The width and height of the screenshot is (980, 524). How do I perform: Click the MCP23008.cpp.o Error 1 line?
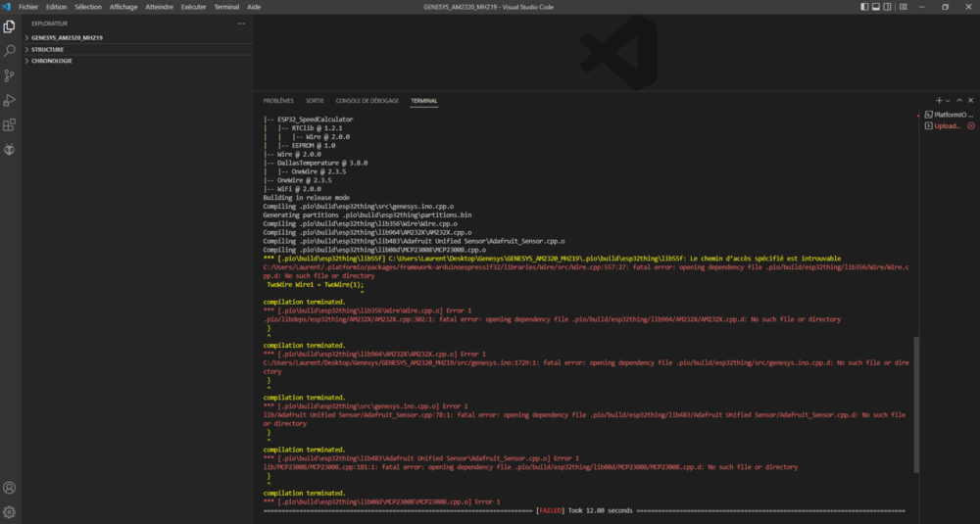tap(381, 502)
